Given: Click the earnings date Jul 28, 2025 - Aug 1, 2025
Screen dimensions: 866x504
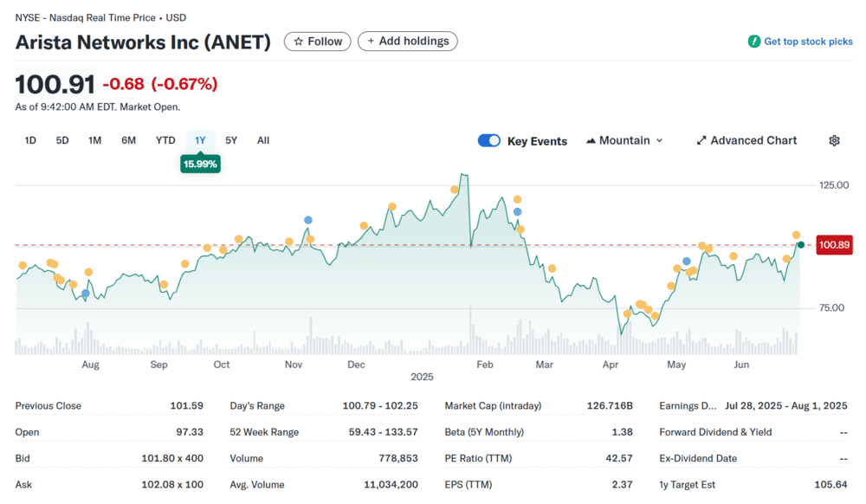Looking at the screenshot, I should coord(786,406).
